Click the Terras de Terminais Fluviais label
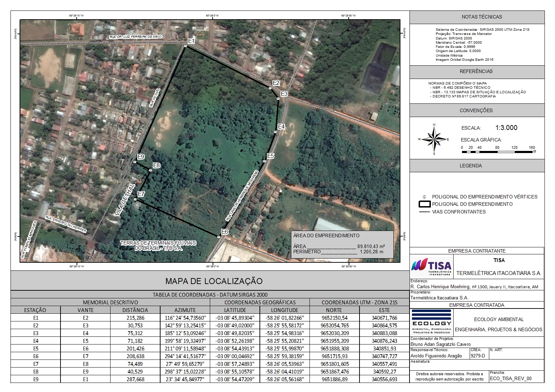Image resolution: width=555 pixels, height=392 pixels. pyautogui.click(x=158, y=245)
